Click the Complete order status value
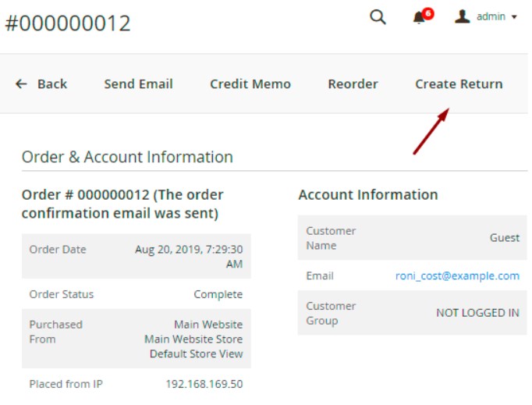This screenshot has width=532, height=405. point(218,295)
